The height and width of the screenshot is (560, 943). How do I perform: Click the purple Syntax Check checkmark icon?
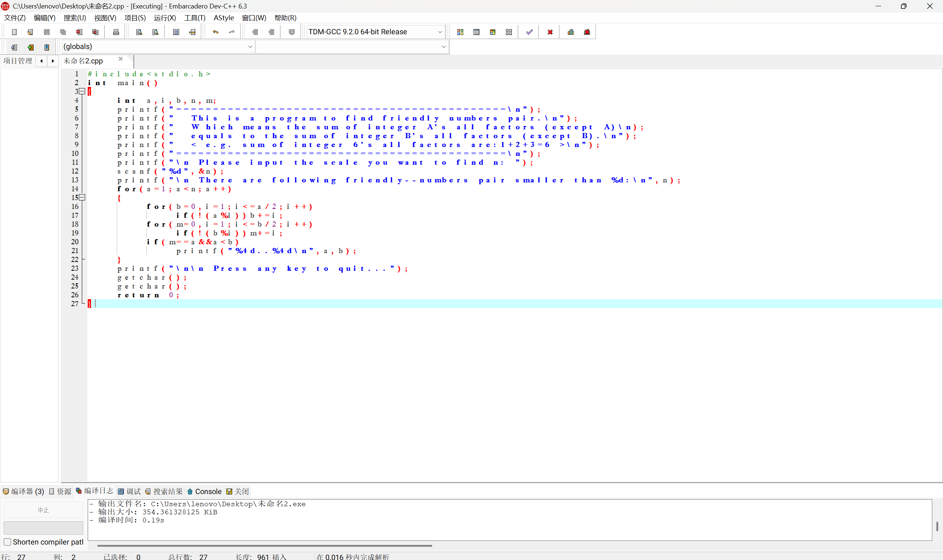pyautogui.click(x=529, y=32)
